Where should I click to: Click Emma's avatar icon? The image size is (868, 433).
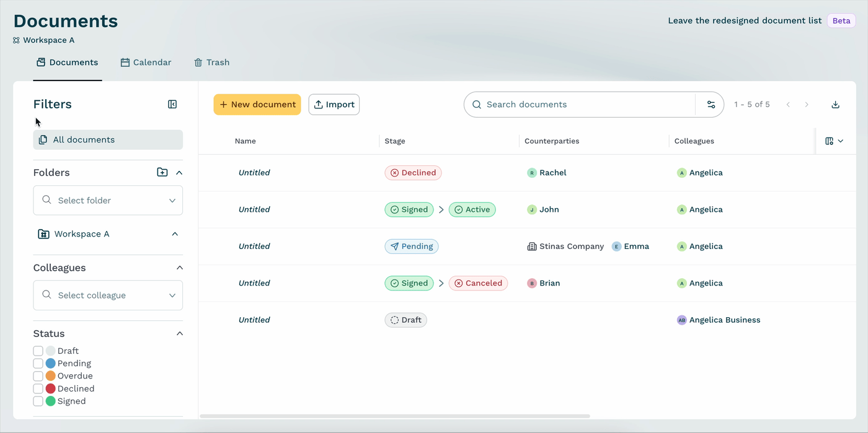pos(616,247)
